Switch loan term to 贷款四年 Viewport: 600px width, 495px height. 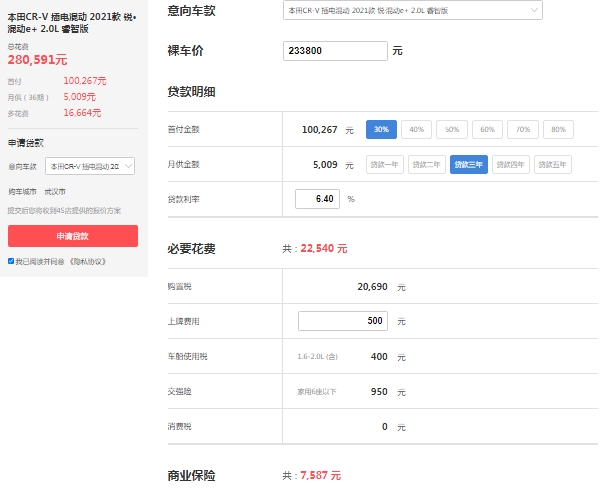(511, 164)
